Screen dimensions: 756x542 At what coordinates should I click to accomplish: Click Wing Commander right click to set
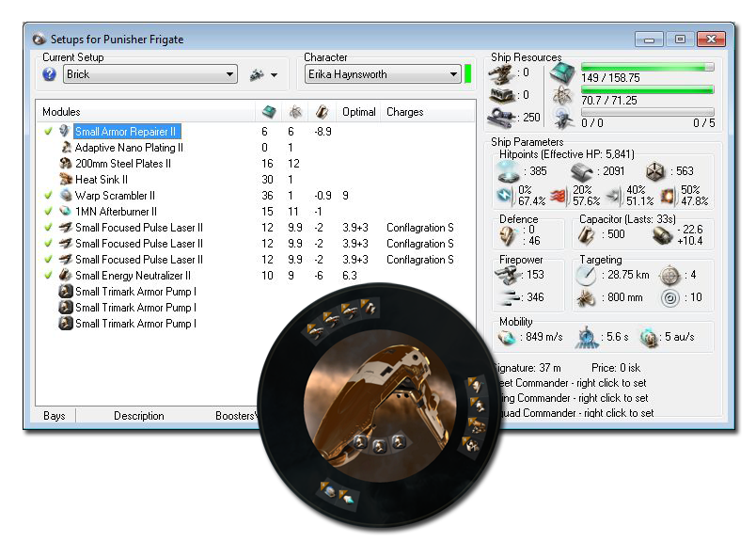tap(574, 398)
